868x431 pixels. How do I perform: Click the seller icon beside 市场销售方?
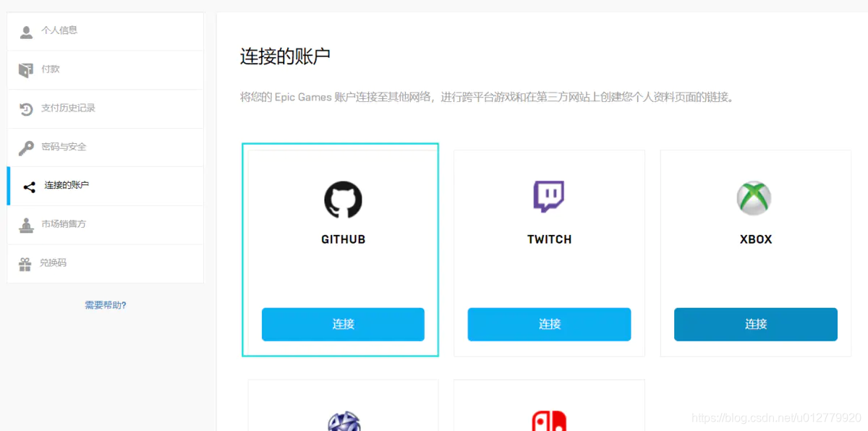(26, 225)
